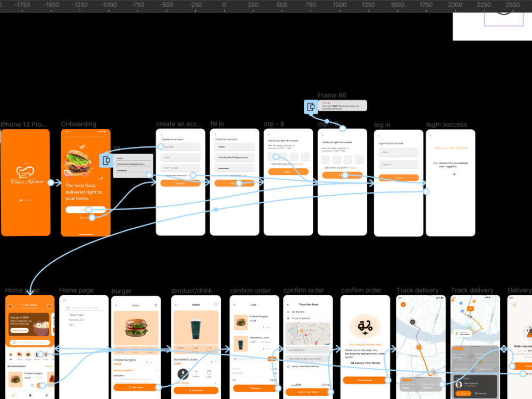Click the map thumbnail in Tikus Fast Food frame
The width and height of the screenshot is (532, 399).
coord(307,334)
